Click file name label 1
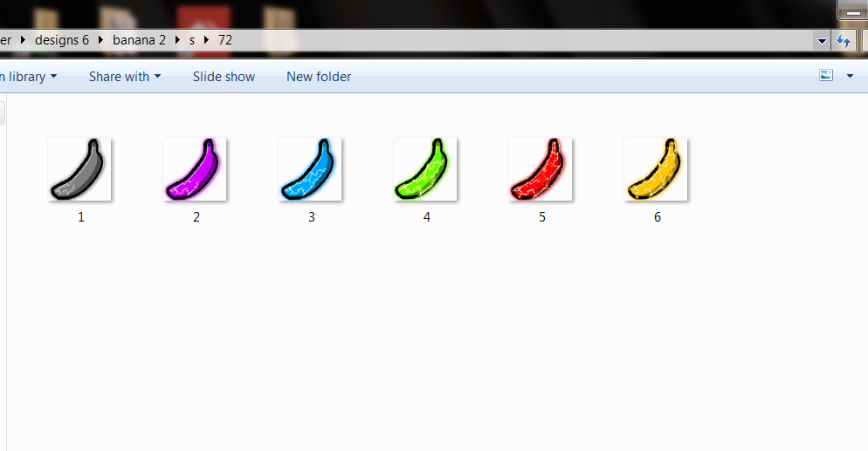 tap(81, 217)
